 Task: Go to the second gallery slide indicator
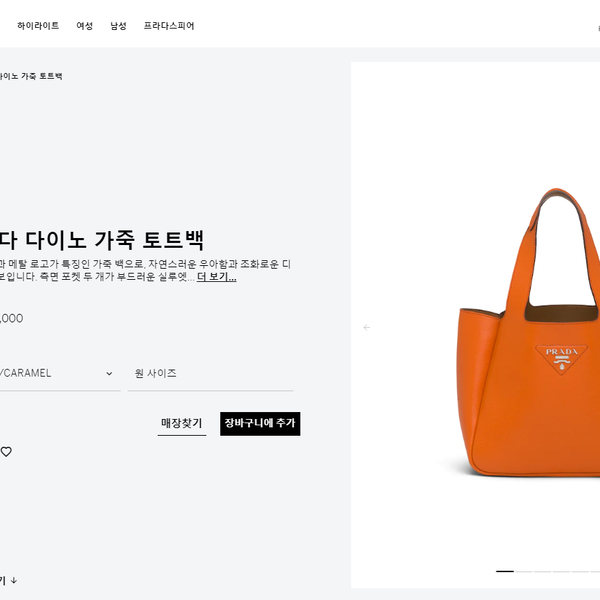point(523,571)
